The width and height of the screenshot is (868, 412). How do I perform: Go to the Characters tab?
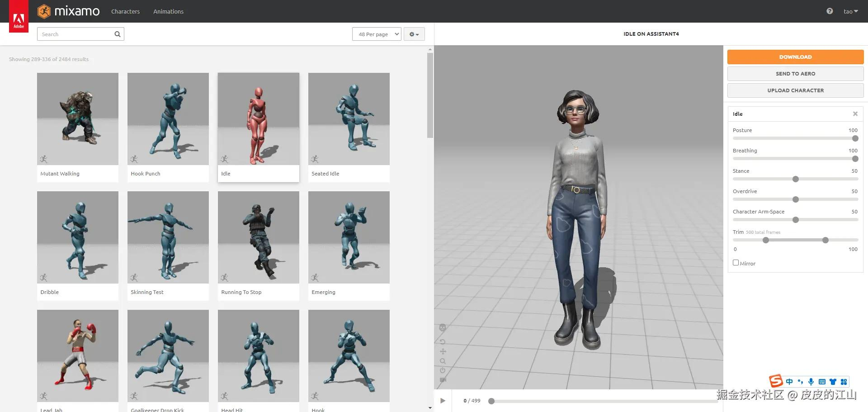click(125, 11)
